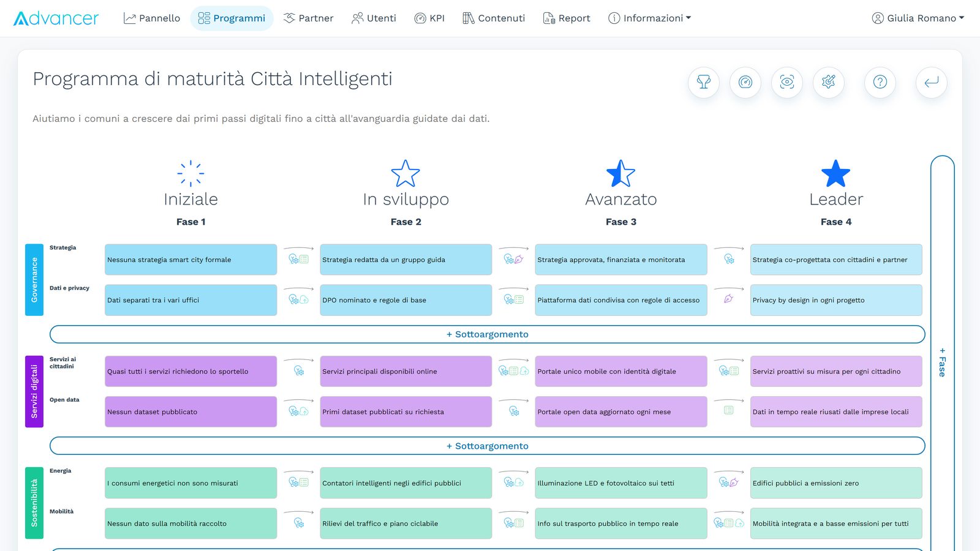Image resolution: width=980 pixels, height=551 pixels.
Task: Navigate to the Utenti page
Action: coord(374,18)
